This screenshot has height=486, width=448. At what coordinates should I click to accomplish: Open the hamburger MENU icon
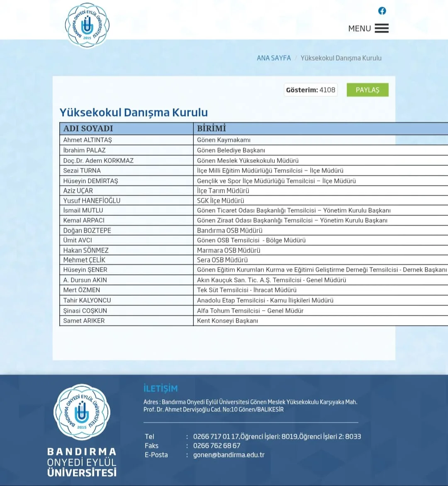(x=382, y=28)
